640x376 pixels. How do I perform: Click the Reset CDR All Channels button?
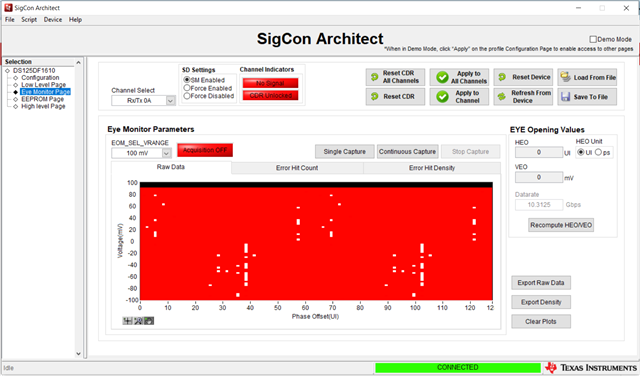tap(395, 77)
